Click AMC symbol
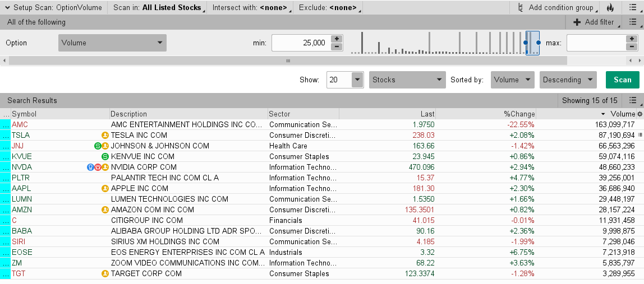The height and width of the screenshot is (284, 644). (x=20, y=124)
